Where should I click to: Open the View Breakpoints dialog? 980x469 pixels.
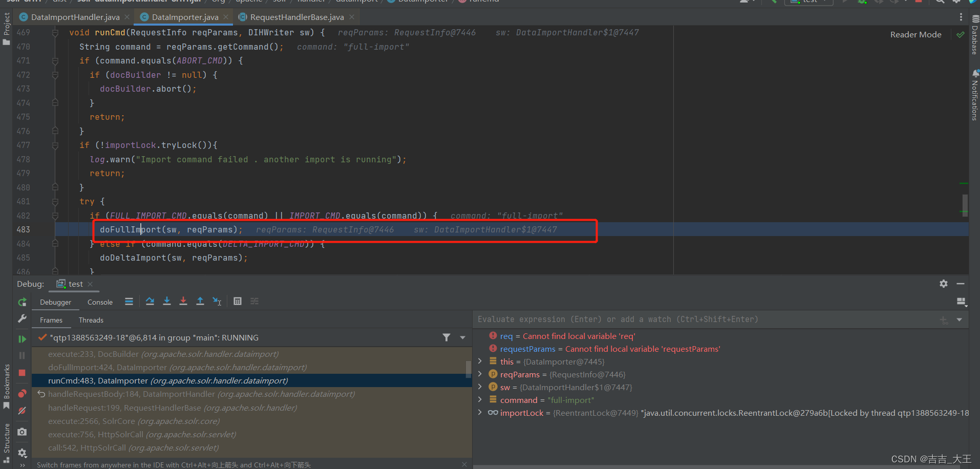pyautogui.click(x=22, y=393)
